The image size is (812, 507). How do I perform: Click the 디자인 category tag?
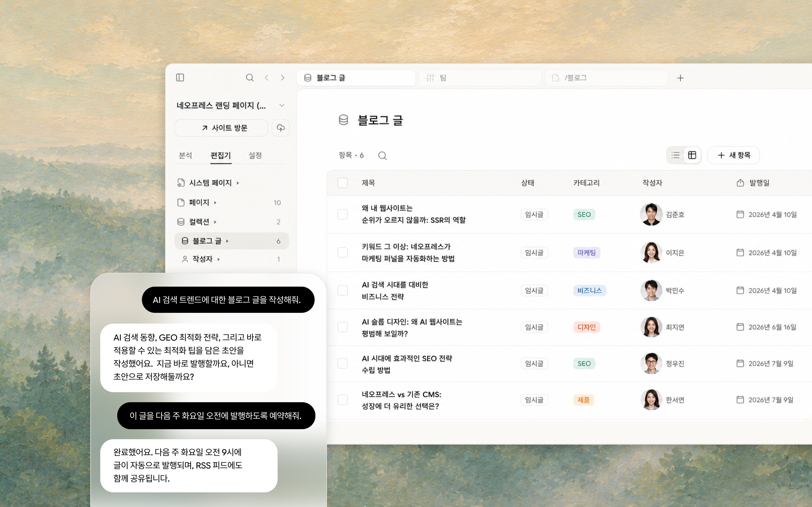586,327
